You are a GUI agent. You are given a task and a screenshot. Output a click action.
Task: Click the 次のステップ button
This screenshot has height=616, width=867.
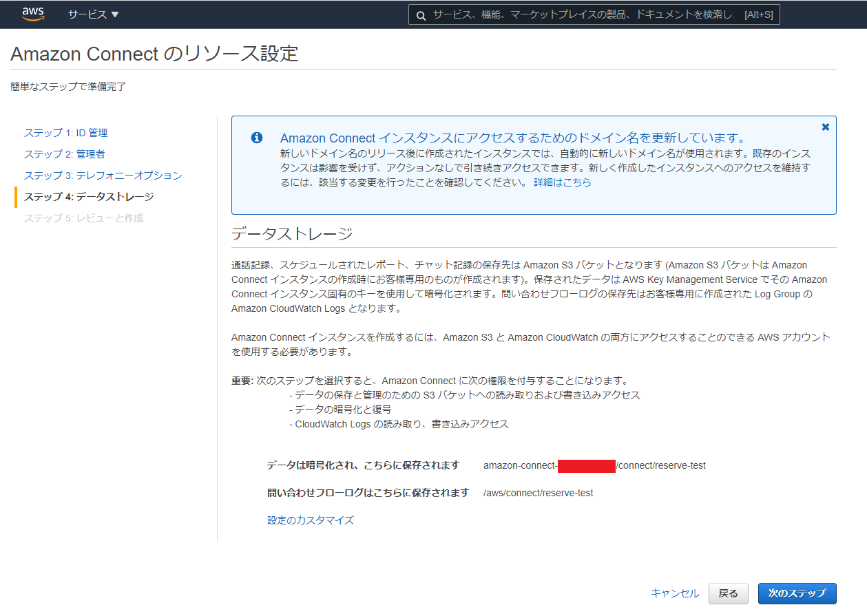pyautogui.click(x=797, y=593)
